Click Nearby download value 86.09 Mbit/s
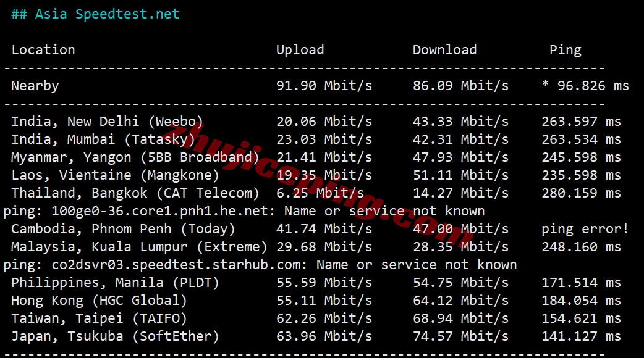Image resolution: width=644 pixels, height=358 pixels. (x=460, y=86)
